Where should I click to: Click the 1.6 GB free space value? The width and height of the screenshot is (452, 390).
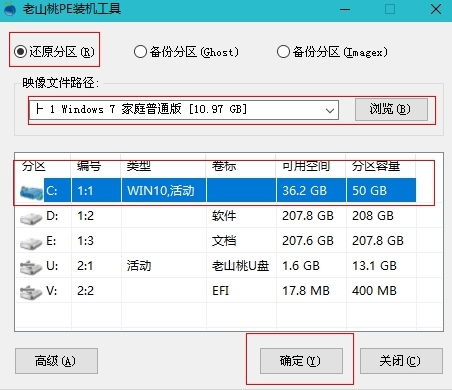(301, 266)
